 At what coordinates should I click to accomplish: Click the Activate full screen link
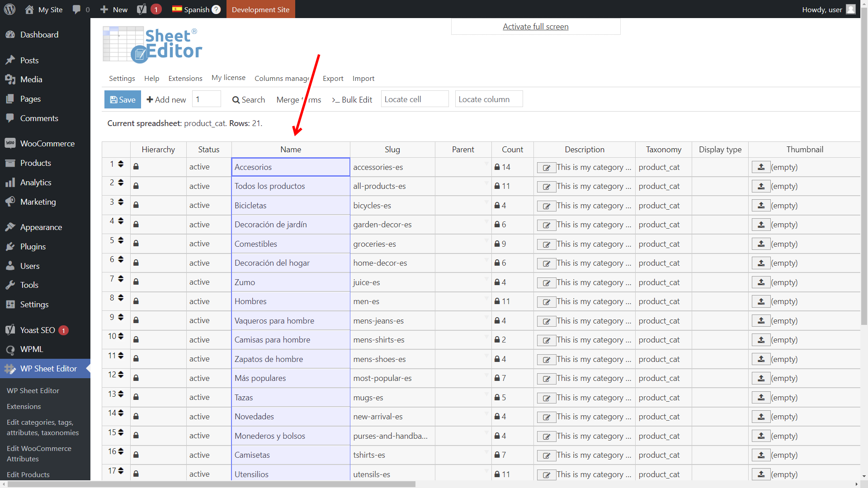click(535, 27)
